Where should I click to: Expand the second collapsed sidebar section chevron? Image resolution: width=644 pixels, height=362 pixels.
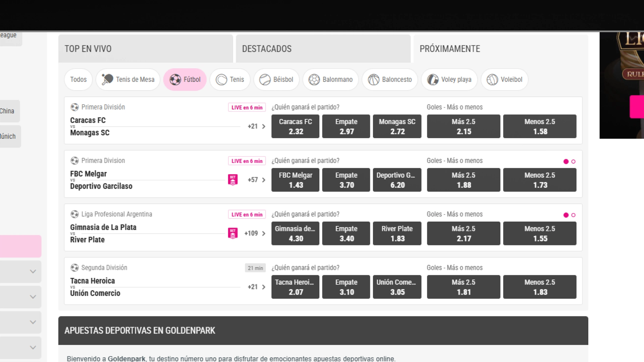(33, 297)
